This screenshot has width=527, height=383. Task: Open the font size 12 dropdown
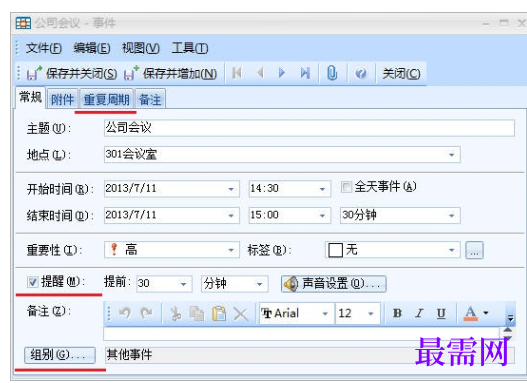tap(371, 314)
